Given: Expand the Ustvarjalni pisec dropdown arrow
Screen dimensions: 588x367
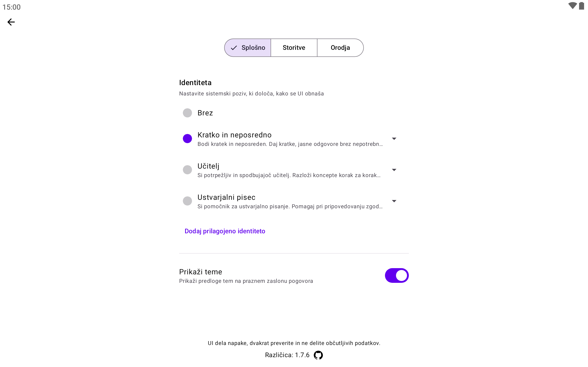Looking at the screenshot, I should (394, 201).
